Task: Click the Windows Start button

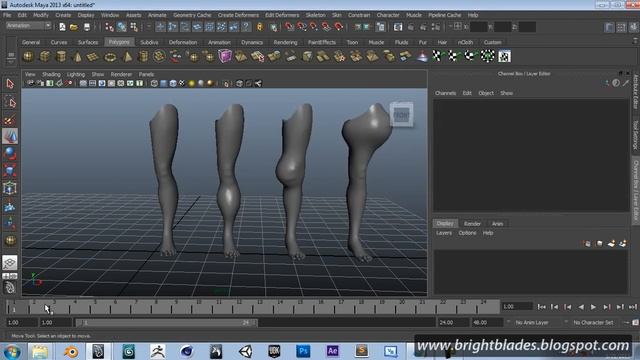Action: (x=11, y=351)
